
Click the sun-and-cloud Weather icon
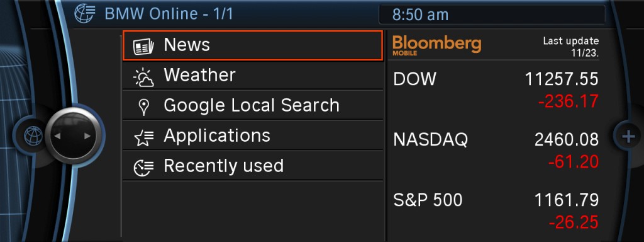[x=143, y=78]
